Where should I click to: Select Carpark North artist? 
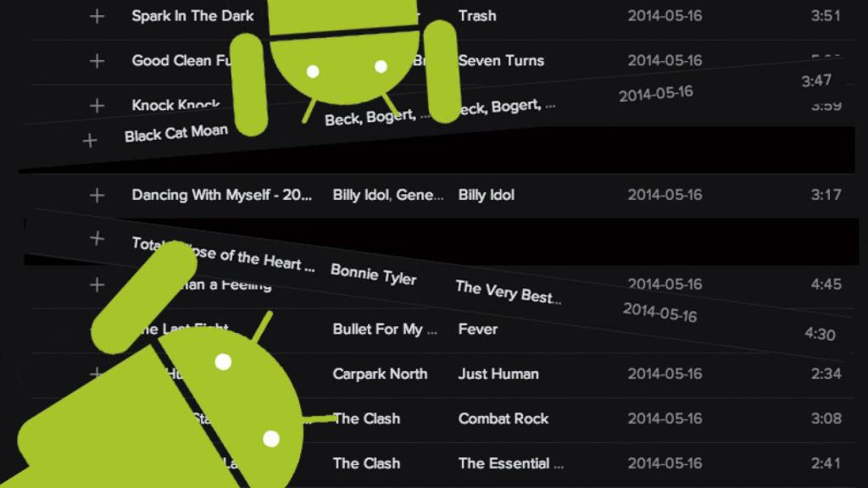[x=380, y=374]
